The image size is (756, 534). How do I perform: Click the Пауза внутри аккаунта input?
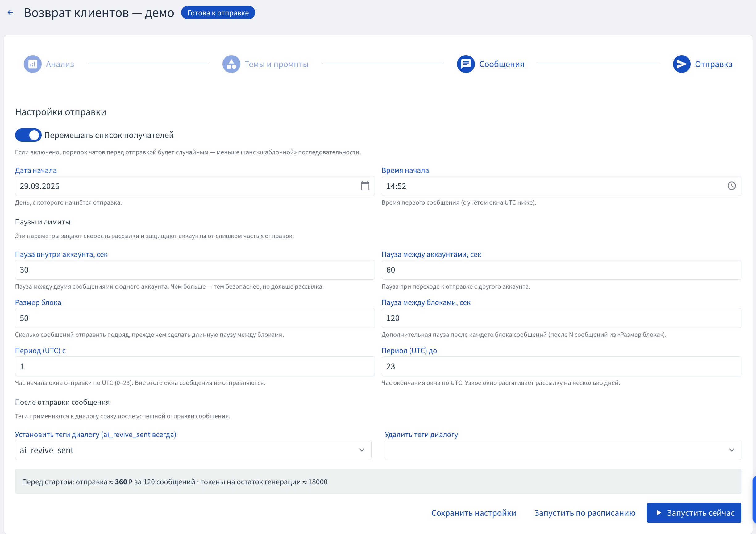pyautogui.click(x=195, y=269)
